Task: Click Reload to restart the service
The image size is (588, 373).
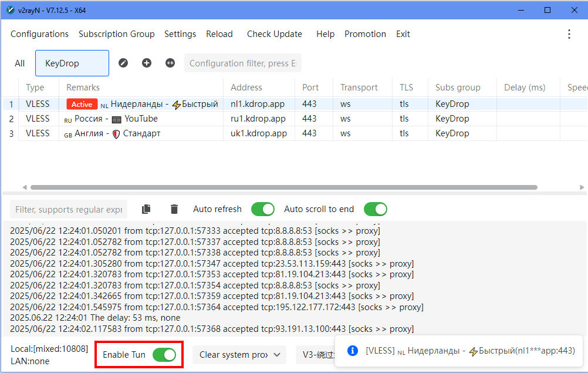Action: click(x=219, y=34)
